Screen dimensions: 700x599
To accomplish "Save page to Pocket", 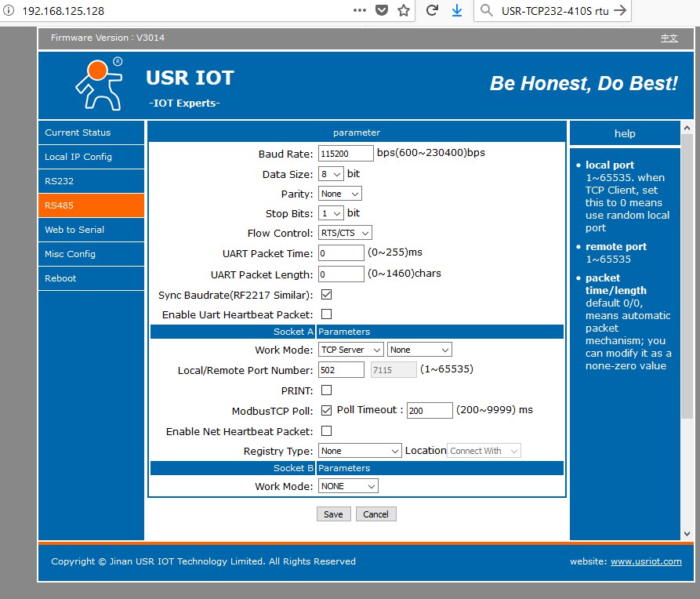I will (x=381, y=11).
